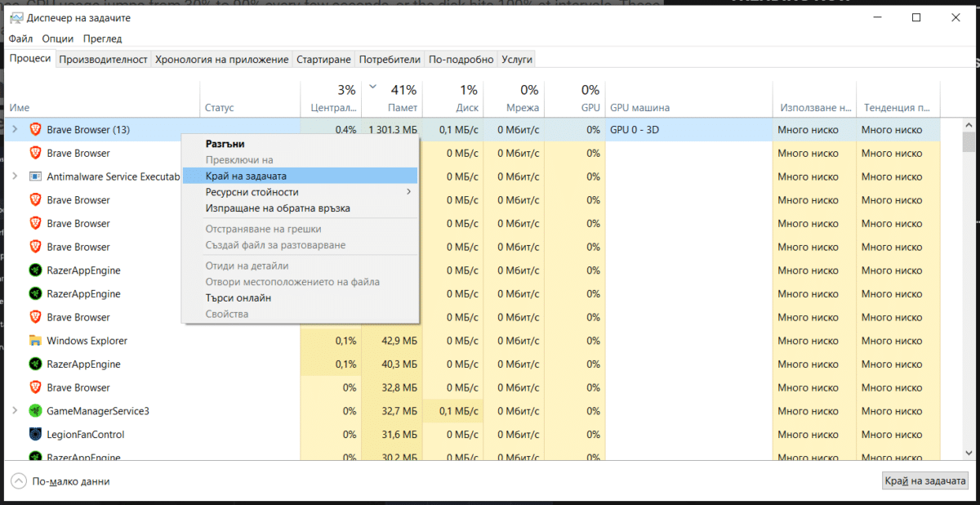The image size is (980, 505).
Task: Switch to the Производителност tab
Action: [x=104, y=60]
